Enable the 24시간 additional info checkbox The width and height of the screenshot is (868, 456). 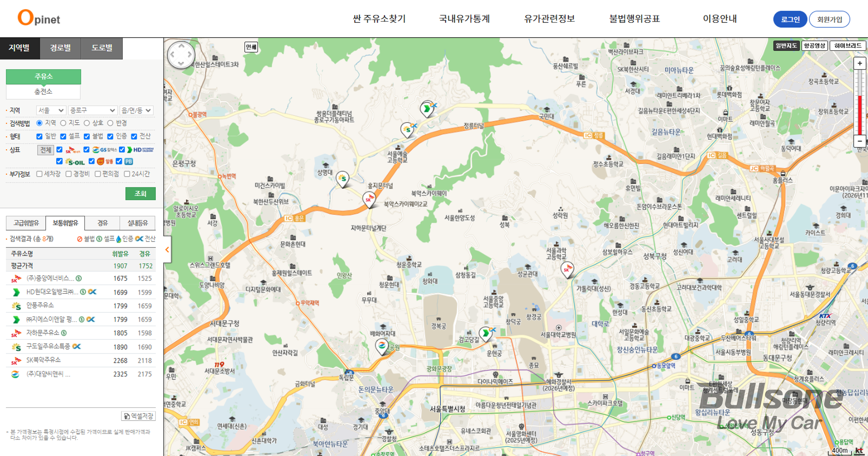(127, 174)
